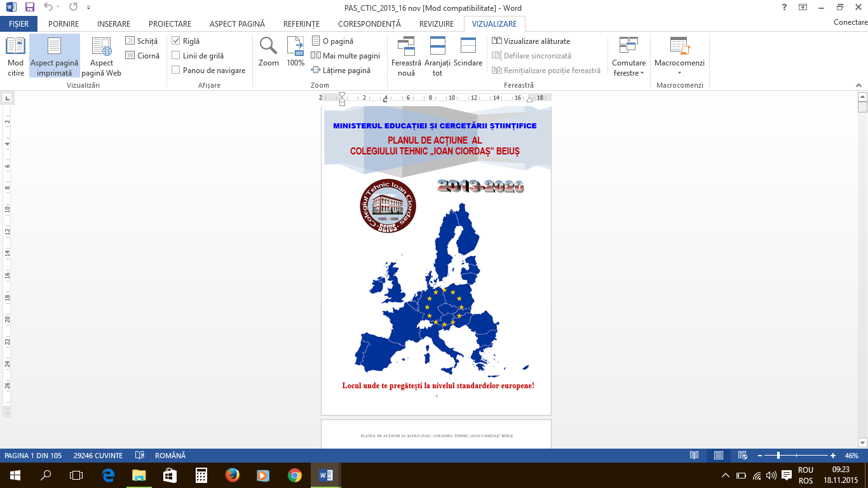Image resolution: width=868 pixels, height=488 pixels.
Task: Change language ROMÂNĂ in status bar
Action: 170,456
